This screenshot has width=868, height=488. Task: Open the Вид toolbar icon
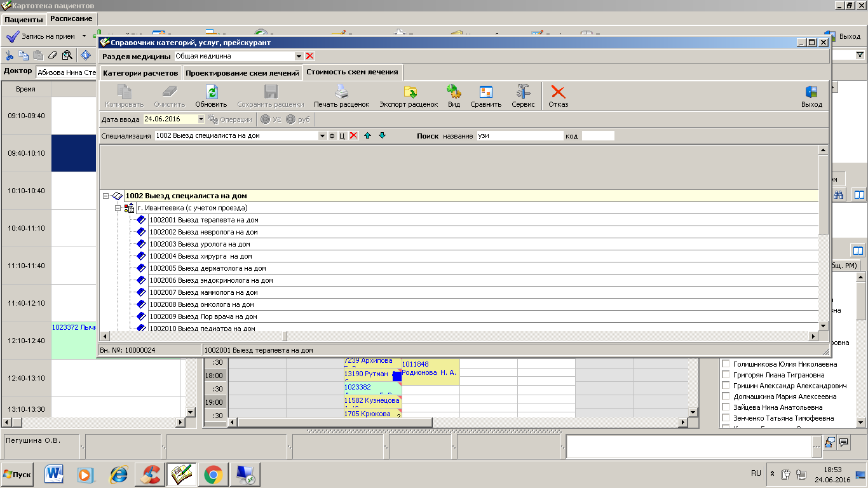click(x=454, y=91)
